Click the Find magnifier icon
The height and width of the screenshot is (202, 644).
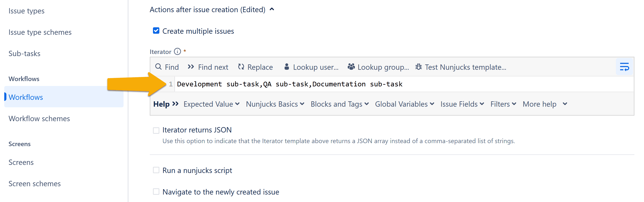158,67
